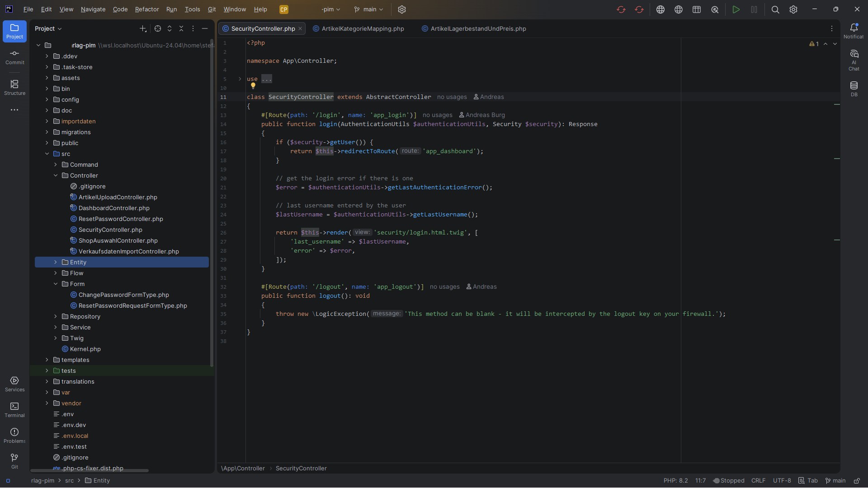Expand all in Project panel
Viewport: 868px width, 488px height.
click(x=170, y=28)
